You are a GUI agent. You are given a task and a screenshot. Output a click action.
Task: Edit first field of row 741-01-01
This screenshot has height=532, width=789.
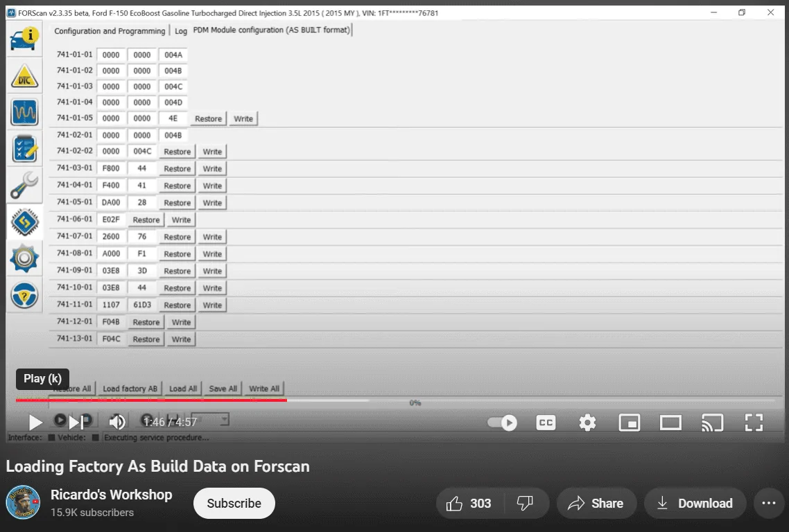[111, 55]
